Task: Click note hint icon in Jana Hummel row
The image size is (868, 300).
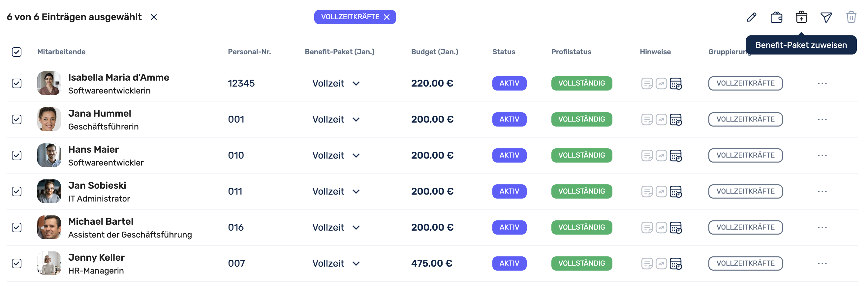Action: tap(647, 120)
